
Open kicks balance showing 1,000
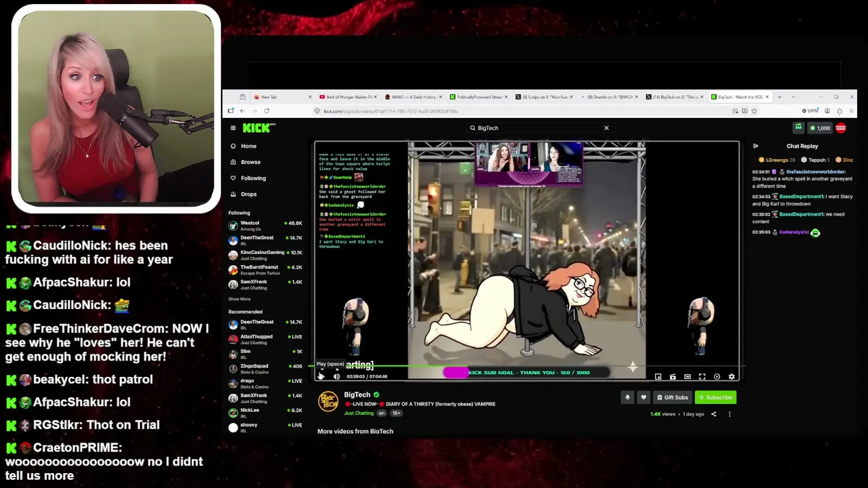pyautogui.click(x=820, y=127)
